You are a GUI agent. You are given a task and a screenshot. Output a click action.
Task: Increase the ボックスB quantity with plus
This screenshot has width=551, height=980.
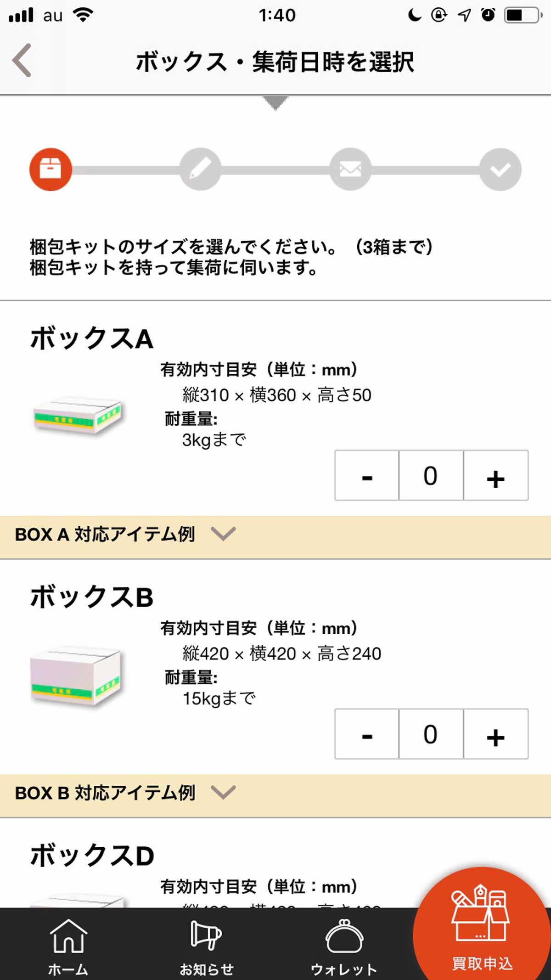(496, 734)
